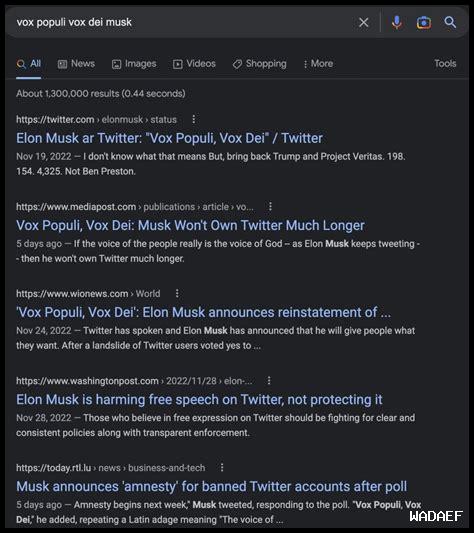
Task: Open three-dot options for today.rtl.lu result
Action: tap(222, 468)
